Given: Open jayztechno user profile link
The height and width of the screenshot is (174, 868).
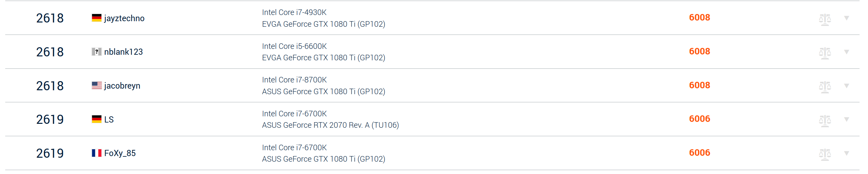Looking at the screenshot, I should point(124,18).
